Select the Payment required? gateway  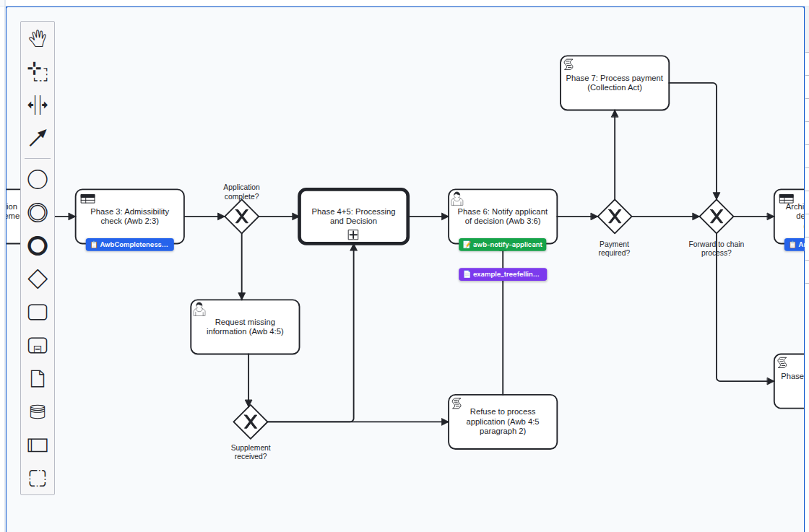(x=614, y=216)
